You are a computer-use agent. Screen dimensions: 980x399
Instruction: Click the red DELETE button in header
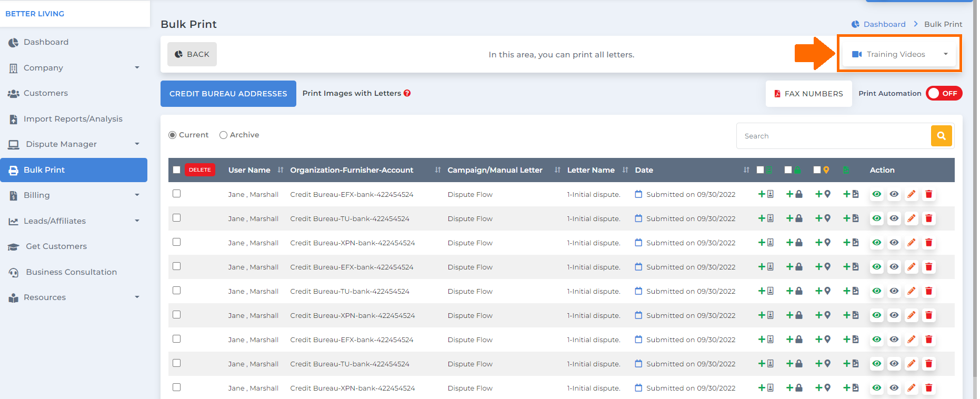click(200, 170)
